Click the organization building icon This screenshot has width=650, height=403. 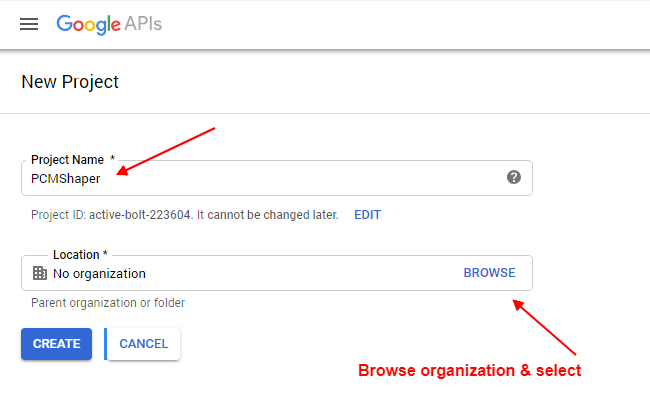(40, 273)
